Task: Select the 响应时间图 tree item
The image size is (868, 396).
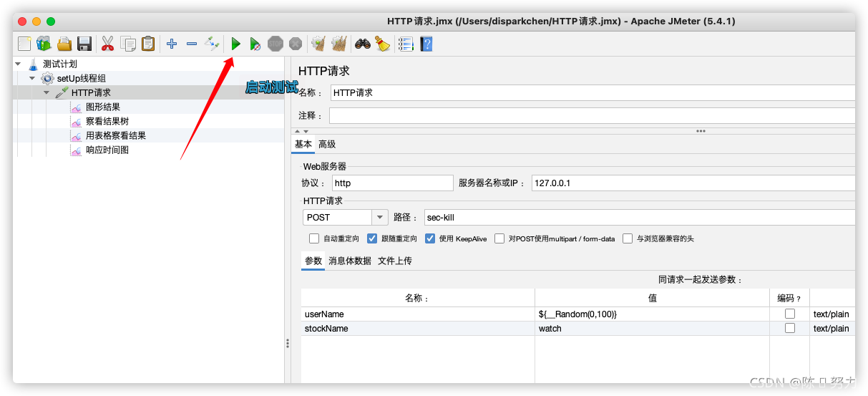Action: tap(107, 150)
